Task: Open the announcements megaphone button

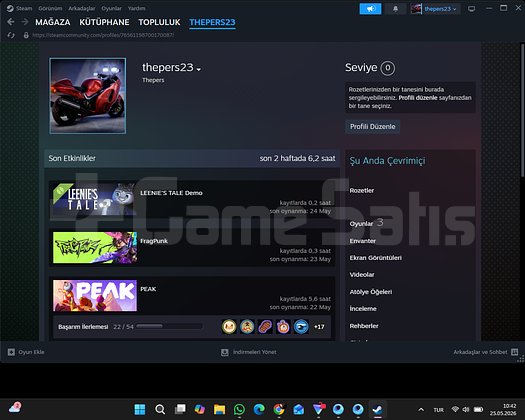Action: [x=370, y=9]
